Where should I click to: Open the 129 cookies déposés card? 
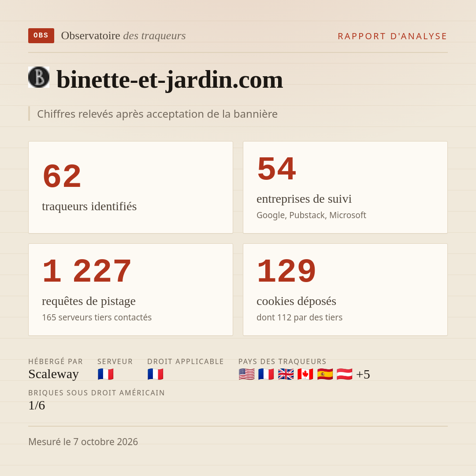point(345,290)
